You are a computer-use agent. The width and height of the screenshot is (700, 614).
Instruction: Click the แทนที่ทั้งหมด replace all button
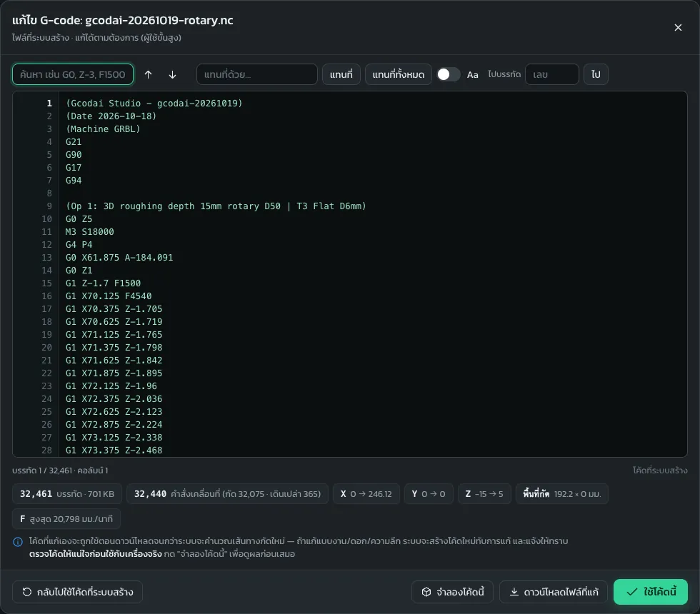pyautogui.click(x=399, y=74)
